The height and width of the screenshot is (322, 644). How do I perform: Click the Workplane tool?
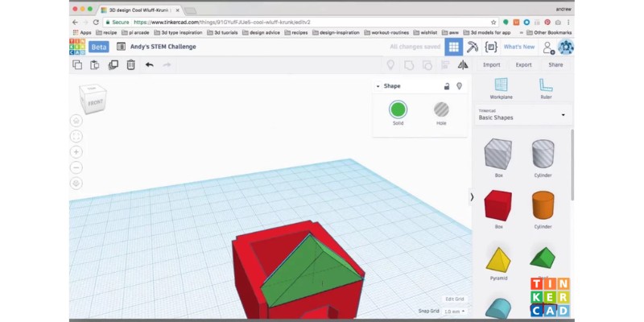(501, 89)
